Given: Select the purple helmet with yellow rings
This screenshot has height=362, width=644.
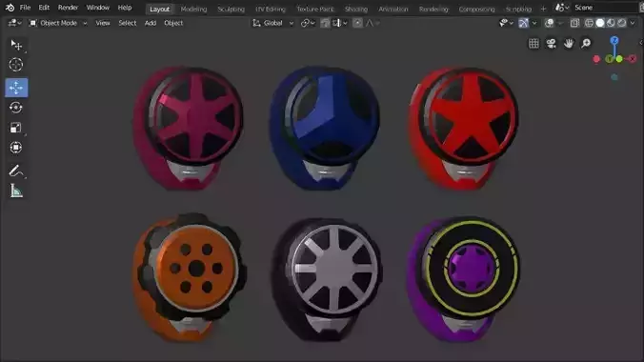Looking at the screenshot, I should click(x=464, y=278).
